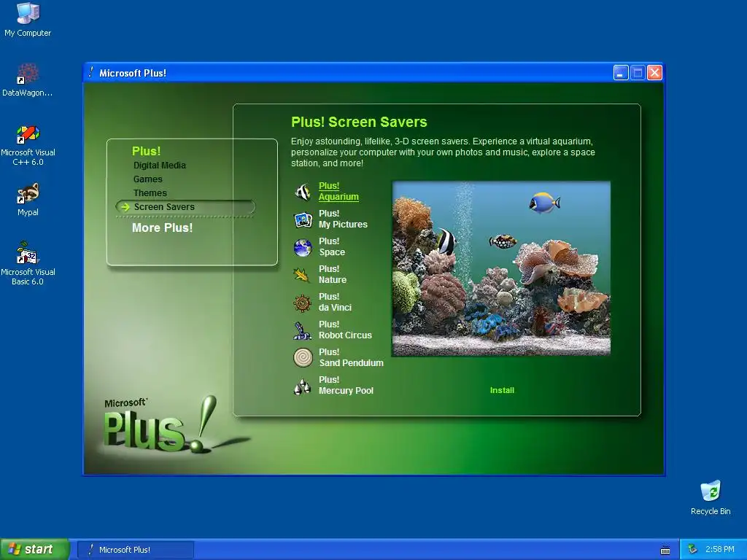
Task: Click the Plus! My Pictures photo icon
Action: pyautogui.click(x=303, y=219)
